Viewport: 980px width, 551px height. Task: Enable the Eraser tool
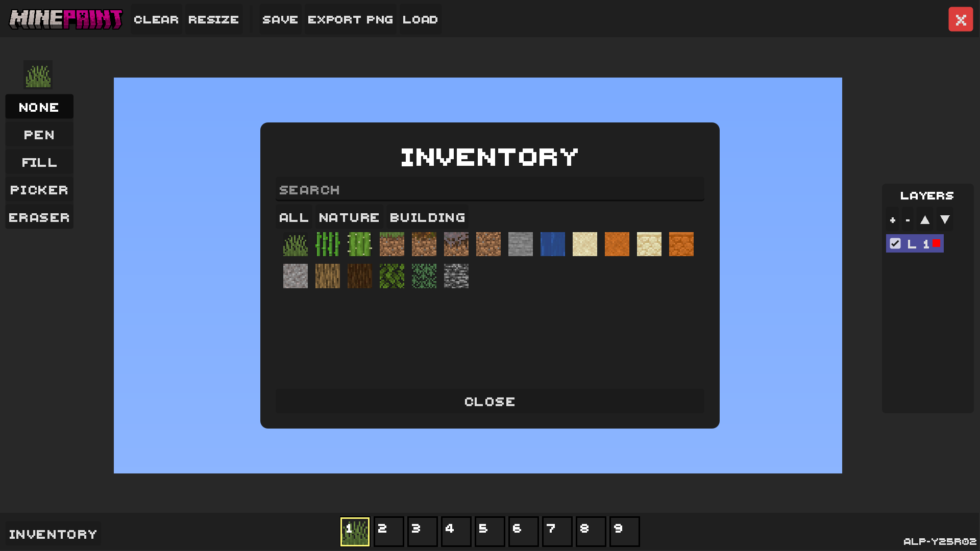39,216
